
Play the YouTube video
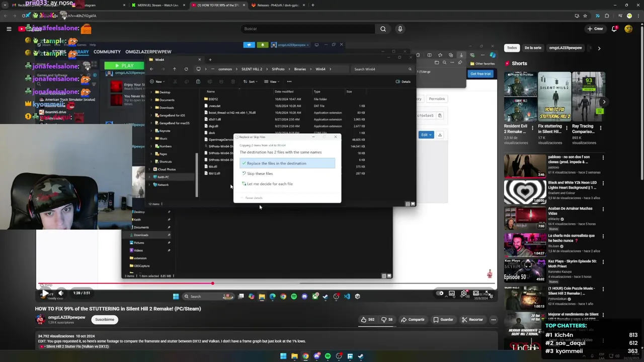[x=45, y=293]
